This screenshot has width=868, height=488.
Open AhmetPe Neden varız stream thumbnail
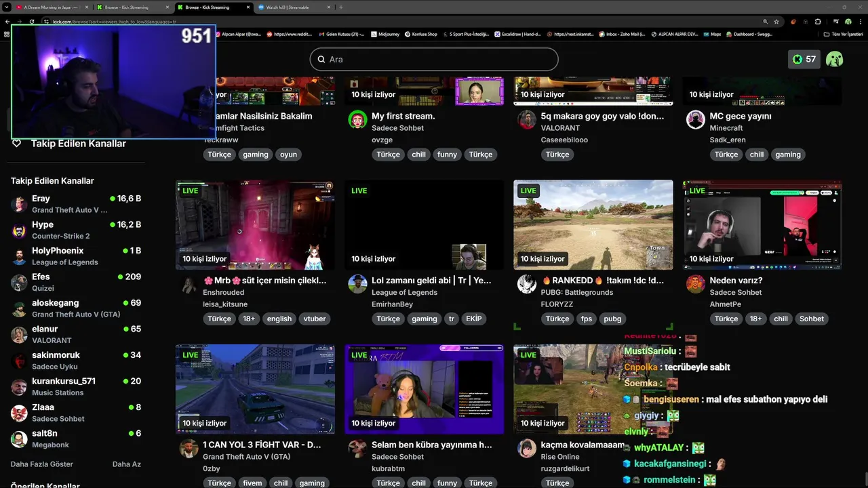tap(762, 224)
